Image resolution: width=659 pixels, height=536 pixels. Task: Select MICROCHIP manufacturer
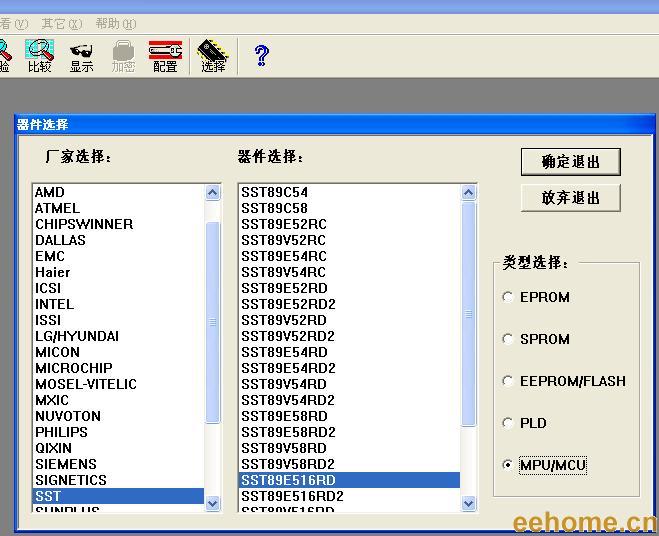[x=118, y=368]
